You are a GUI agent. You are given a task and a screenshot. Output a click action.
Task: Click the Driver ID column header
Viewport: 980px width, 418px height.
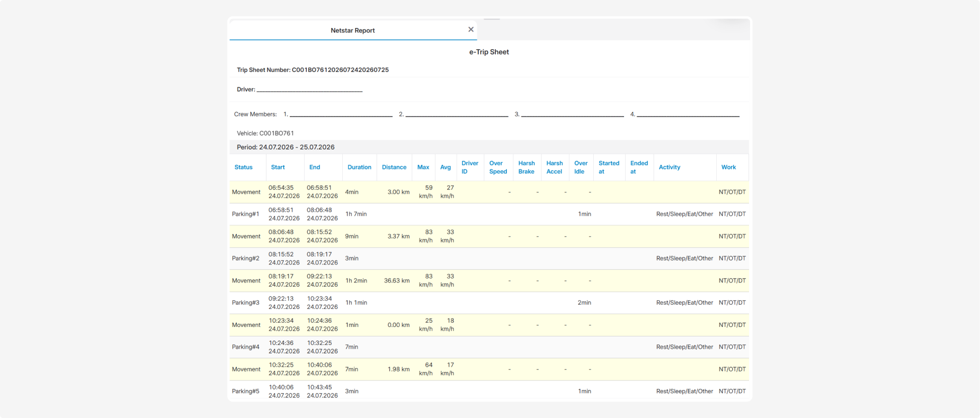[470, 167]
